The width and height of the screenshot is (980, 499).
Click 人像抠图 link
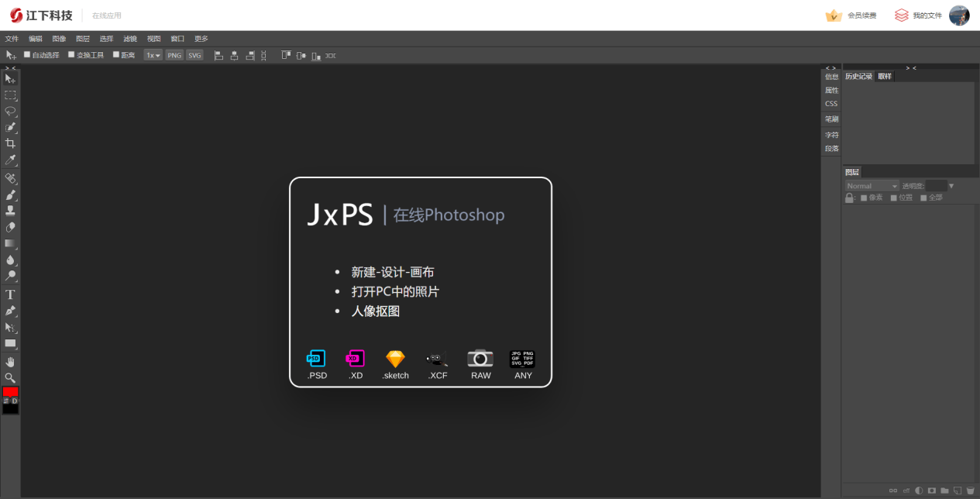point(376,311)
